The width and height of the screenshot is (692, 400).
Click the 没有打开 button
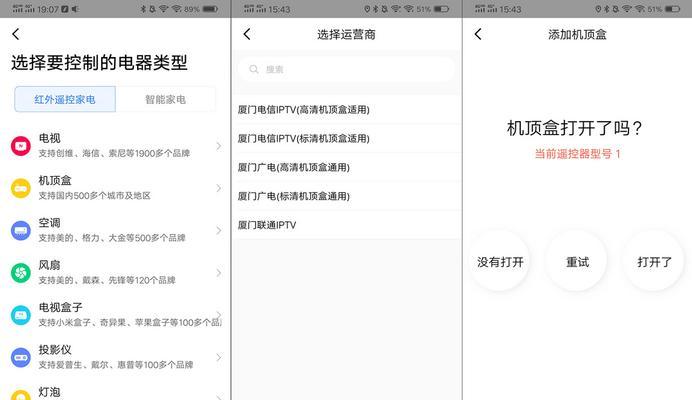(500, 262)
